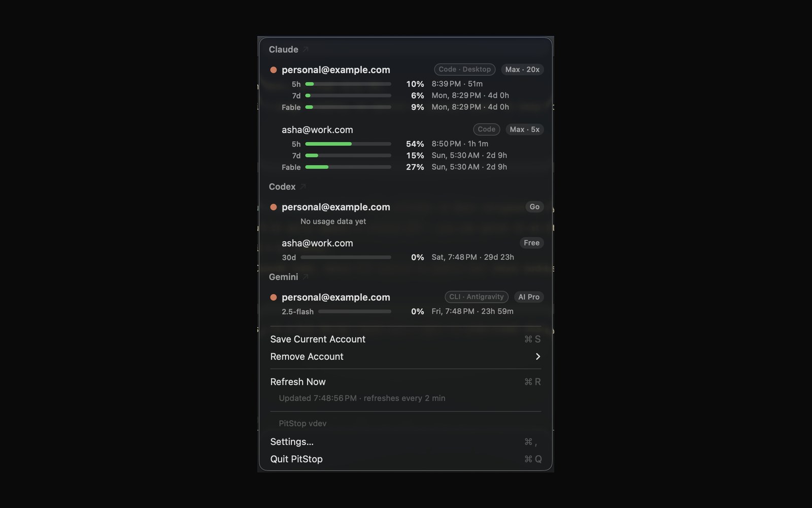Click the active dot beside Gemini personal@example.com
The height and width of the screenshot is (508, 812).
(274, 298)
